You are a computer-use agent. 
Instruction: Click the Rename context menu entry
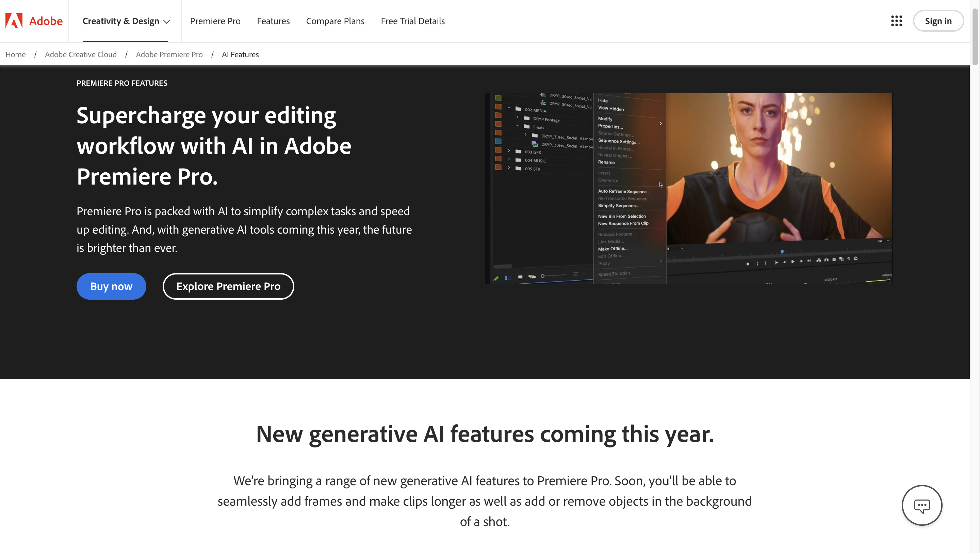[606, 162]
